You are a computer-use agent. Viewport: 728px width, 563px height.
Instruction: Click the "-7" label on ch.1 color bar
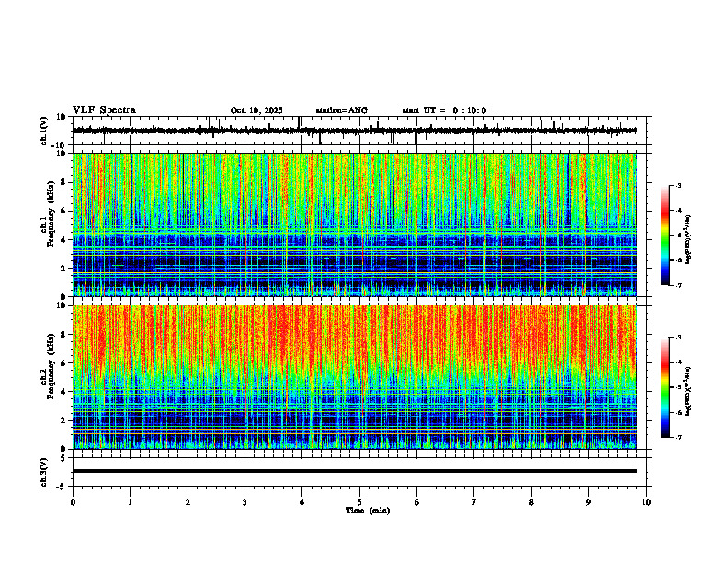[677, 285]
